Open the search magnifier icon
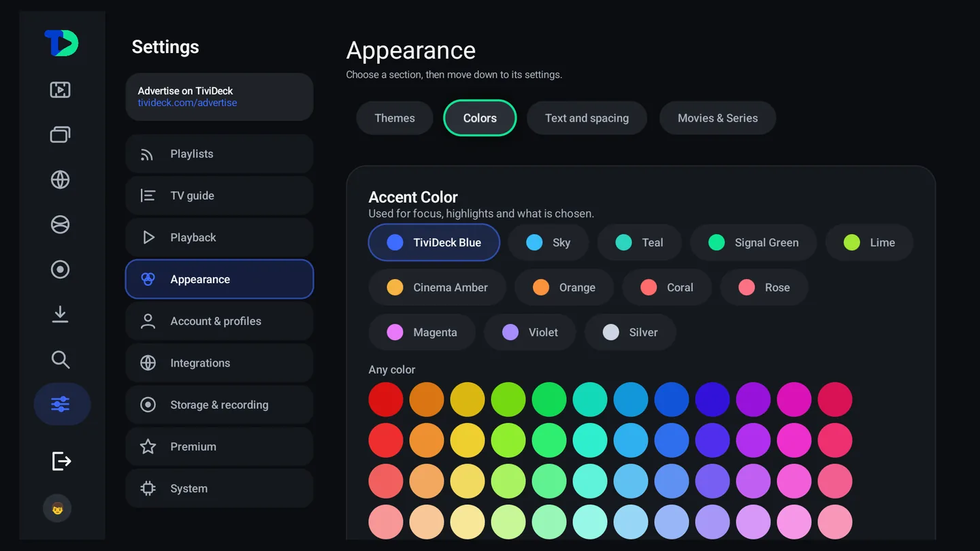The image size is (980, 551). pos(61,359)
